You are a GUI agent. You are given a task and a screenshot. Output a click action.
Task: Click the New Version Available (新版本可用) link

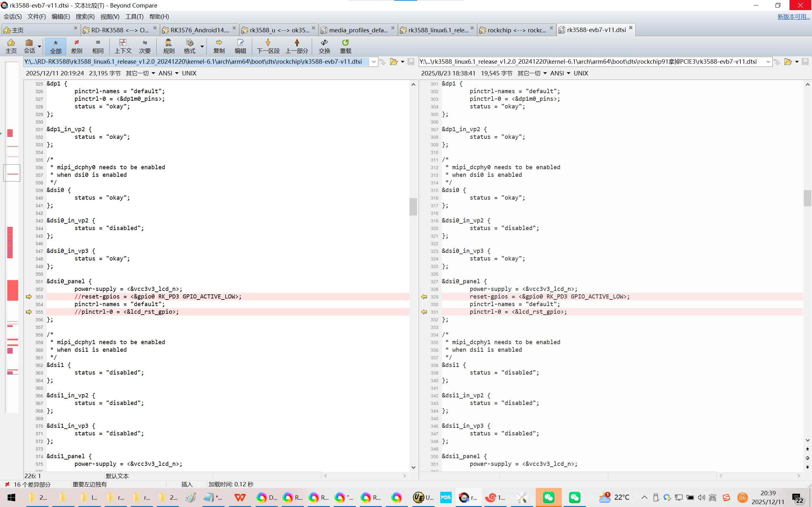793,16
